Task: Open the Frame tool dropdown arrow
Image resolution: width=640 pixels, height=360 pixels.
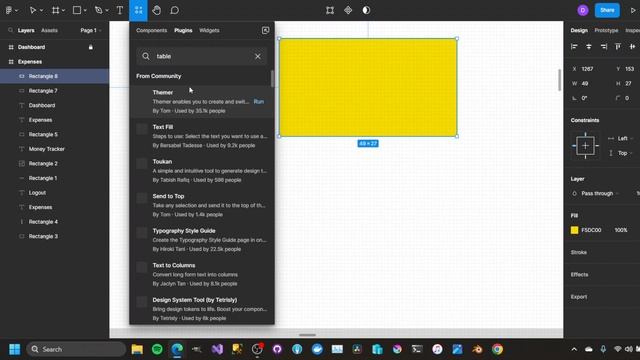Action: click(63, 11)
